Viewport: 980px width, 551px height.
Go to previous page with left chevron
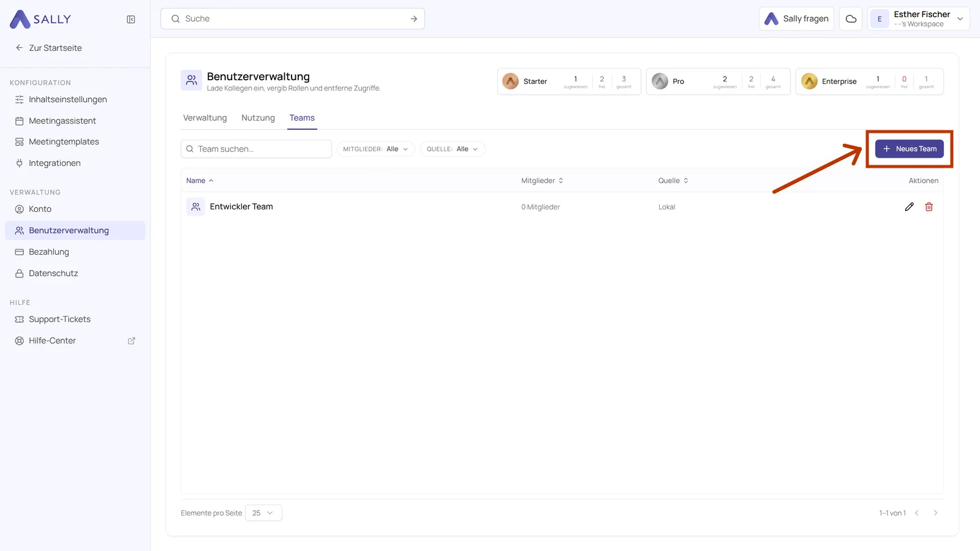[917, 513]
